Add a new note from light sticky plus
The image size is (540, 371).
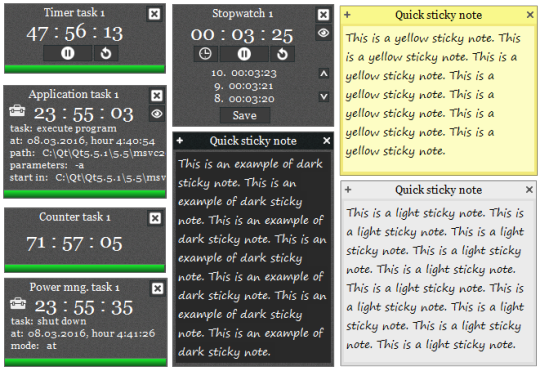348,189
